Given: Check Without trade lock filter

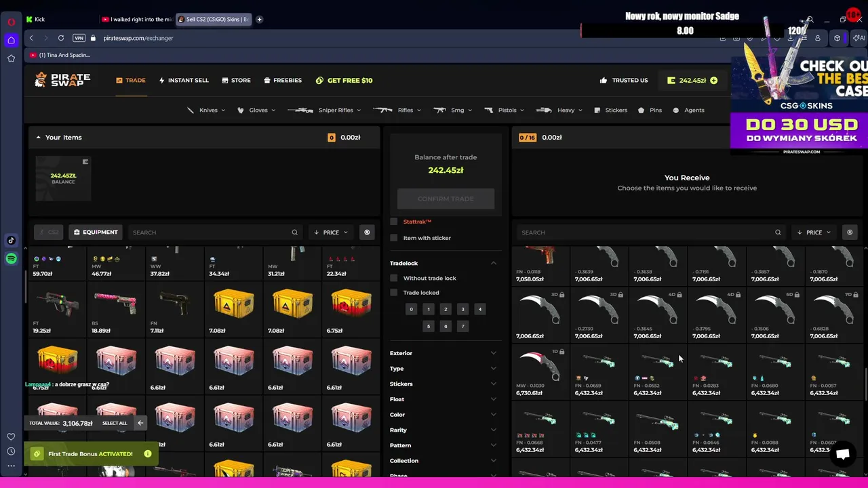Looking at the screenshot, I should [394, 278].
